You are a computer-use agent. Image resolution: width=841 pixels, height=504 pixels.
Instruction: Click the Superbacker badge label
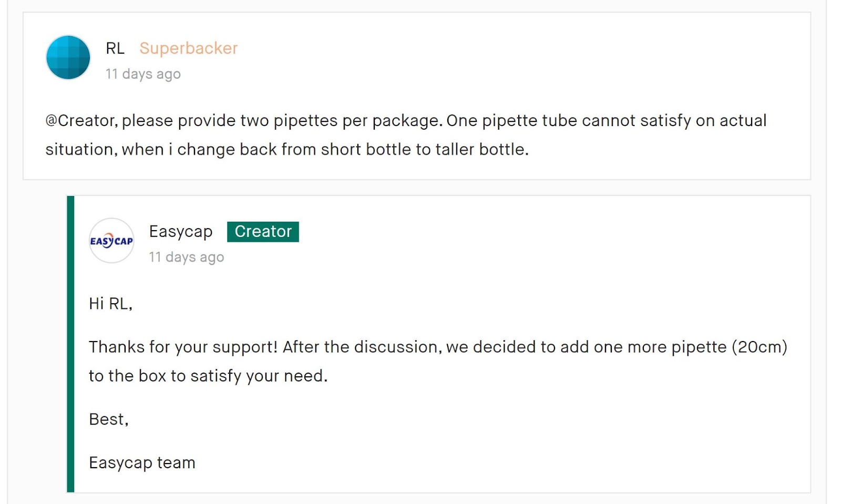pos(188,48)
